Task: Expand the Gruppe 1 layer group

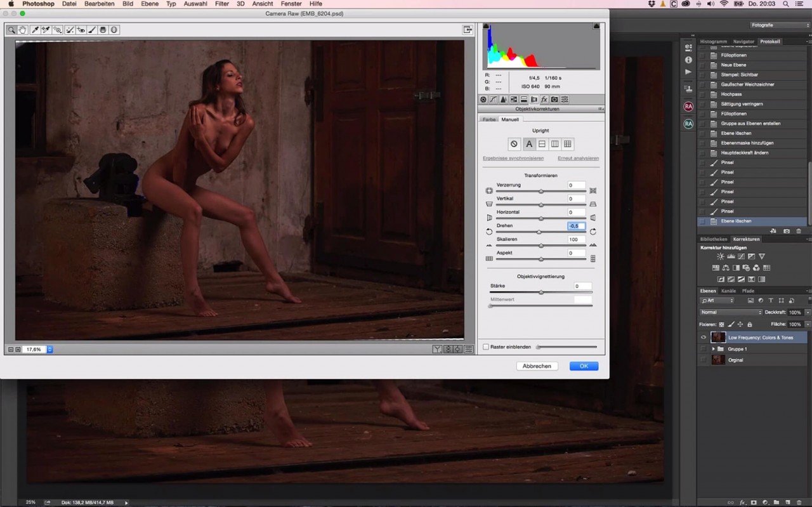Action: click(713, 349)
